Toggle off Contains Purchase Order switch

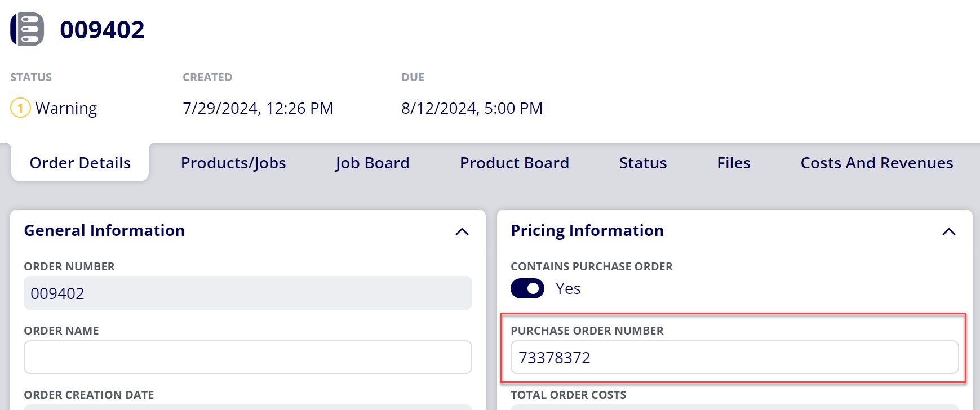(x=527, y=288)
